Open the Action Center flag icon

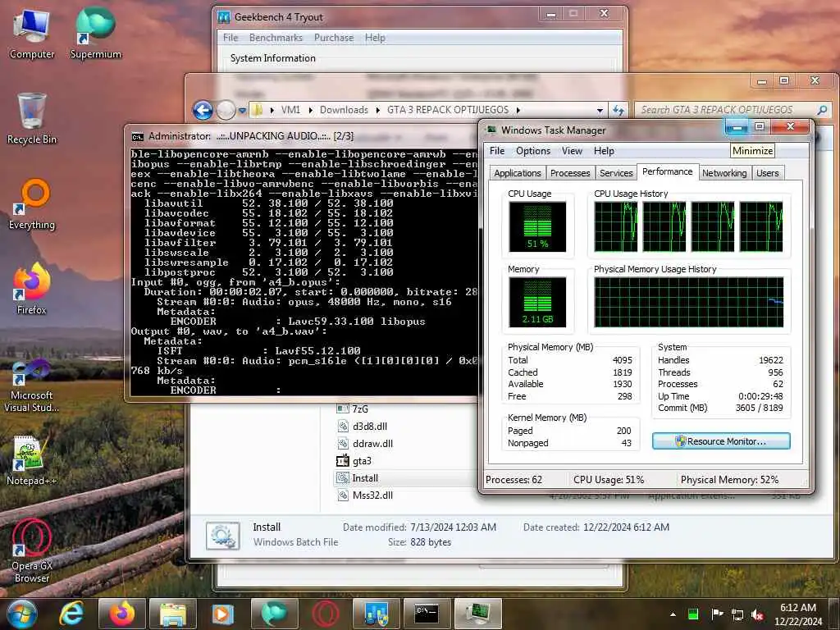click(x=717, y=614)
